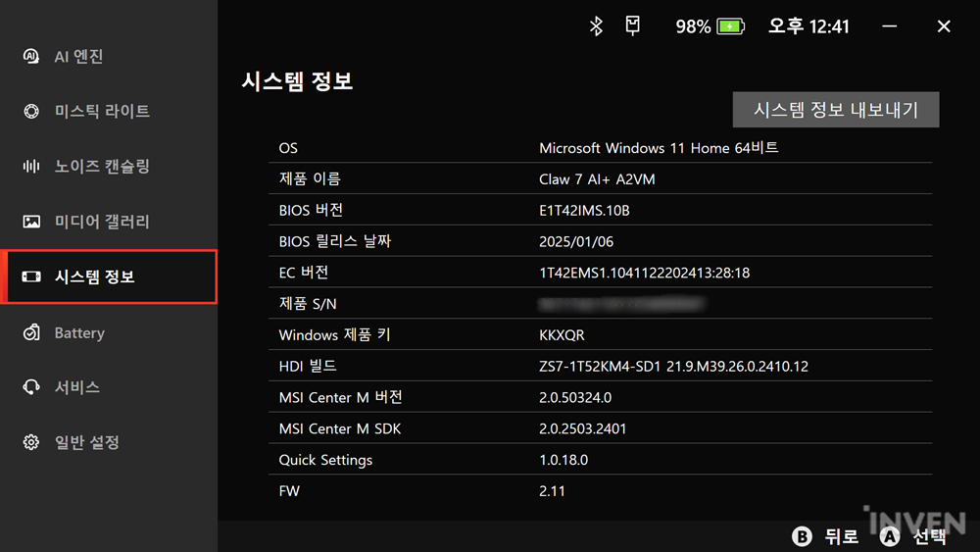Click MSI Center M 버전 label
This screenshot has height=552, width=980.
(x=341, y=398)
